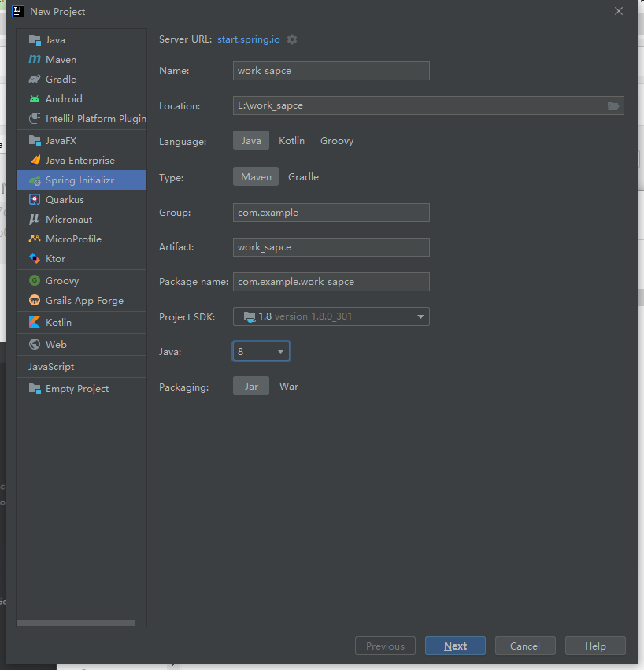This screenshot has height=670, width=644.
Task: Set build type to Maven
Action: 256,176
